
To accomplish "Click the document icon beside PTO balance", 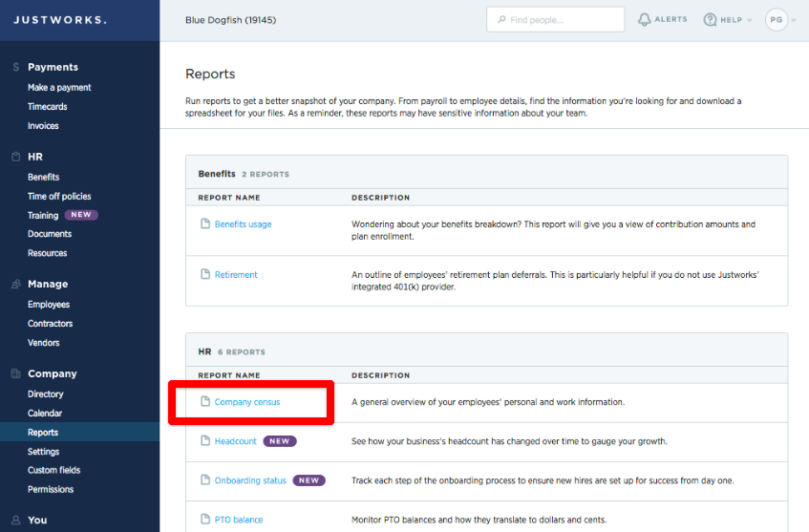I will click(x=205, y=519).
